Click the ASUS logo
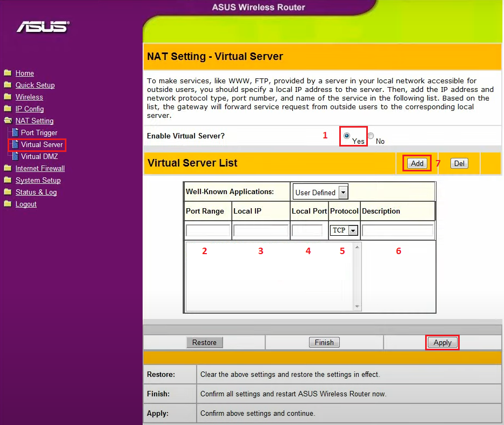This screenshot has height=425, width=504. point(42,26)
